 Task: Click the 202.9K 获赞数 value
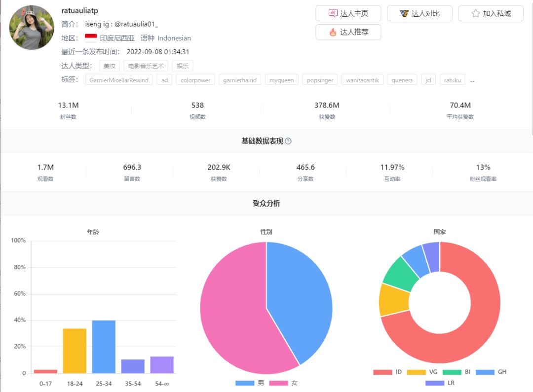(x=219, y=168)
